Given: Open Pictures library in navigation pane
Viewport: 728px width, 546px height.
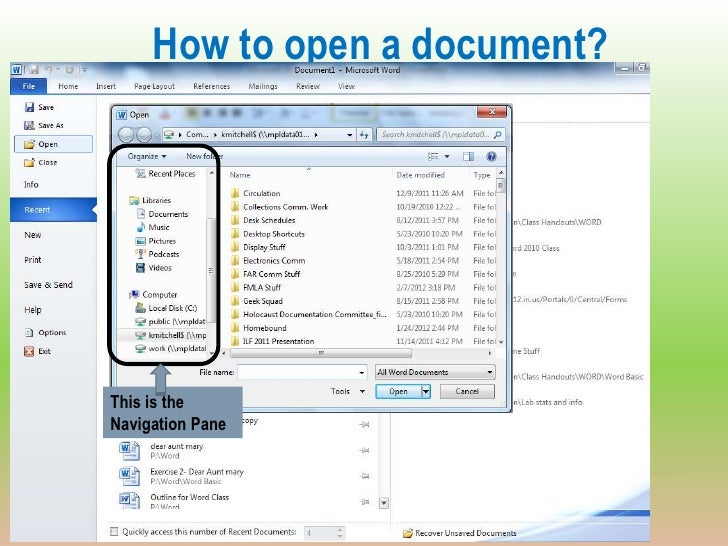Looking at the screenshot, I should [x=156, y=241].
